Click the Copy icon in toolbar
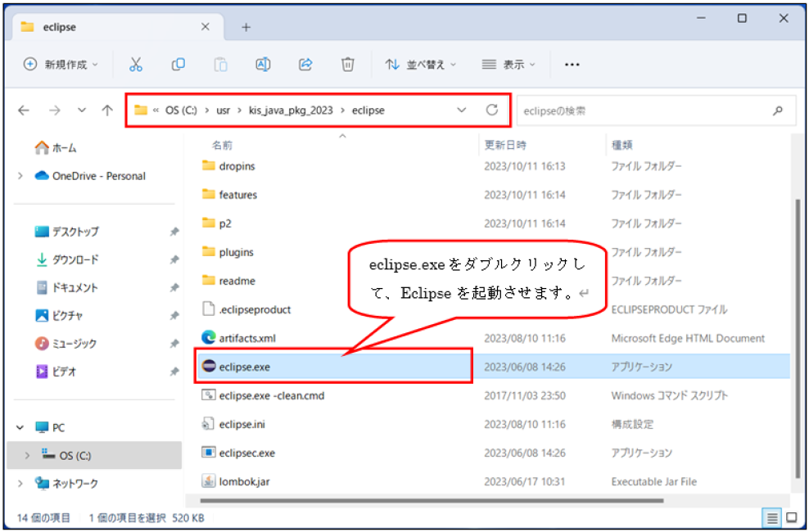The width and height of the screenshot is (809, 532). [178, 65]
